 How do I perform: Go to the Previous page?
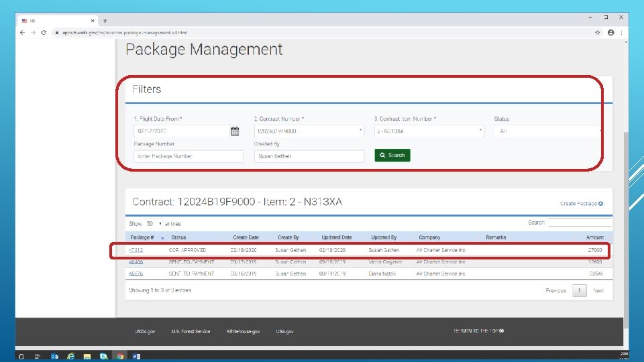[555, 290]
